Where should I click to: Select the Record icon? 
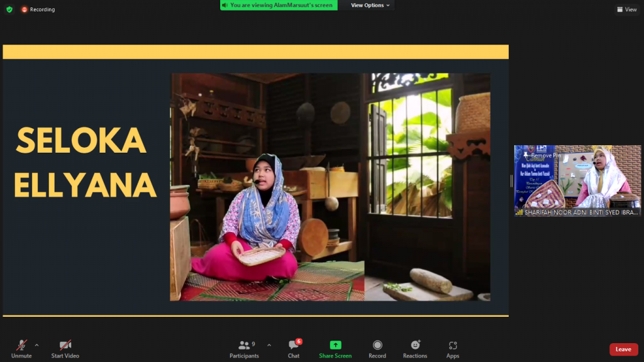click(377, 348)
